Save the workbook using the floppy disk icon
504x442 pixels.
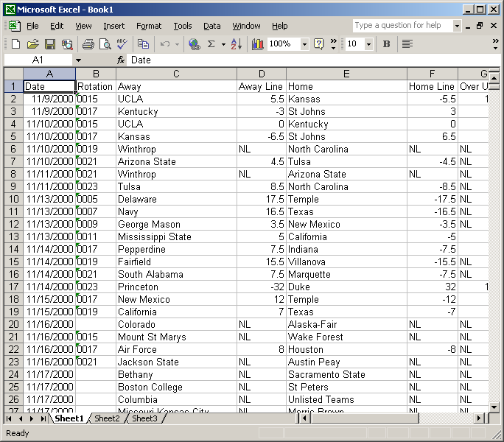click(x=50, y=43)
